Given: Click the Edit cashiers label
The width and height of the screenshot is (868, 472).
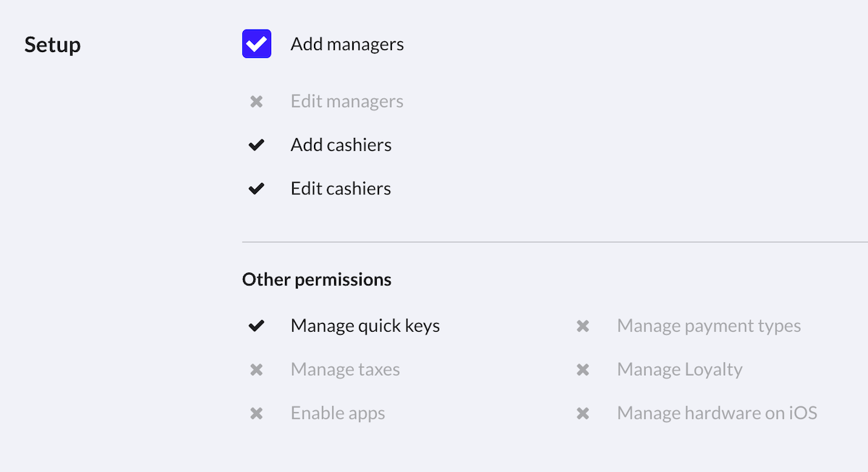Looking at the screenshot, I should click(x=340, y=188).
